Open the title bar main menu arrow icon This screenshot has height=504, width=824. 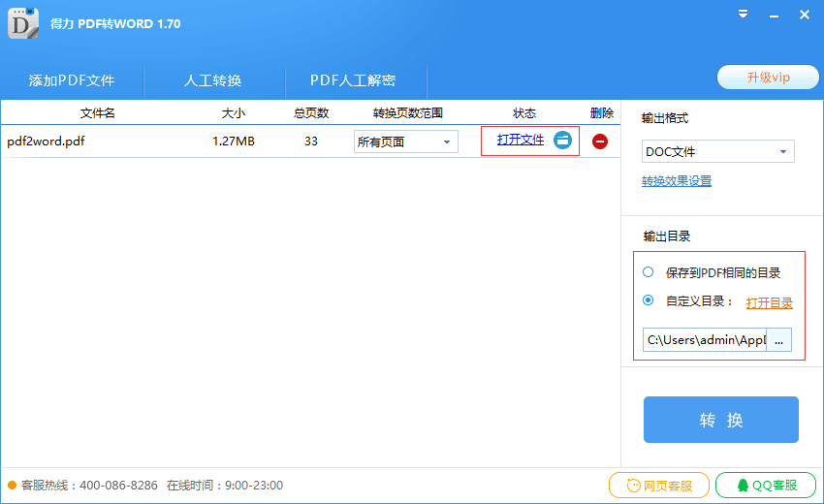743,15
